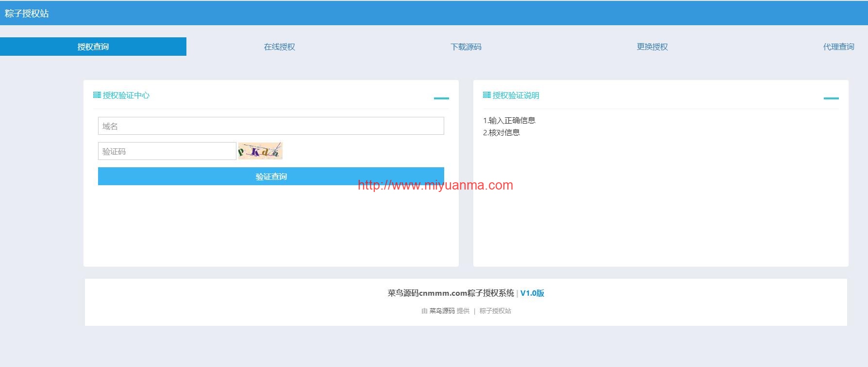868x367 pixels.
Task: Focus the 验证码 input field
Action: (x=167, y=151)
